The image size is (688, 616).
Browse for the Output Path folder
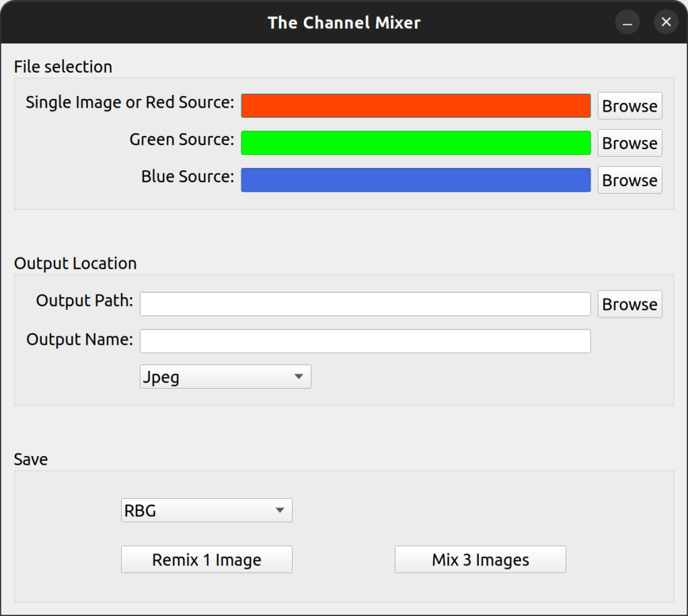(x=629, y=304)
